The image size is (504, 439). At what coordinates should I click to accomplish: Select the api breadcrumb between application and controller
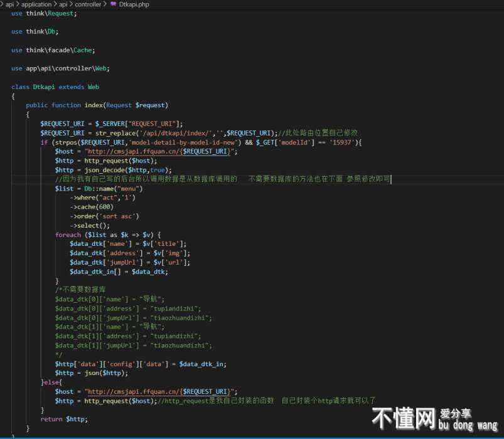point(63,4)
